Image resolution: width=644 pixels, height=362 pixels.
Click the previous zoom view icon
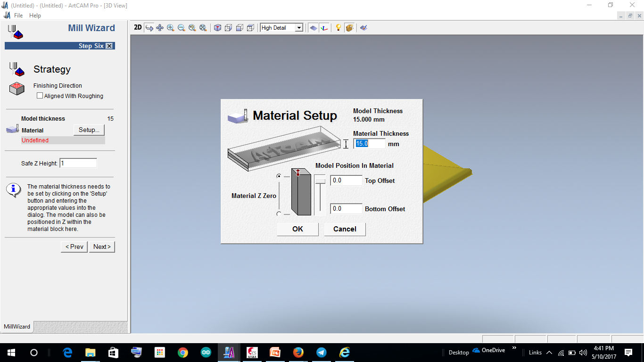192,28
